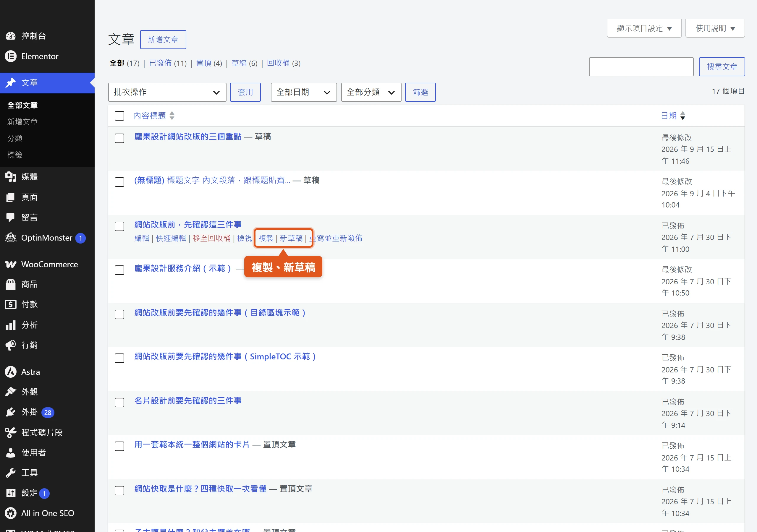
Task: Open the 批次操作 bulk actions dropdown
Action: point(167,92)
